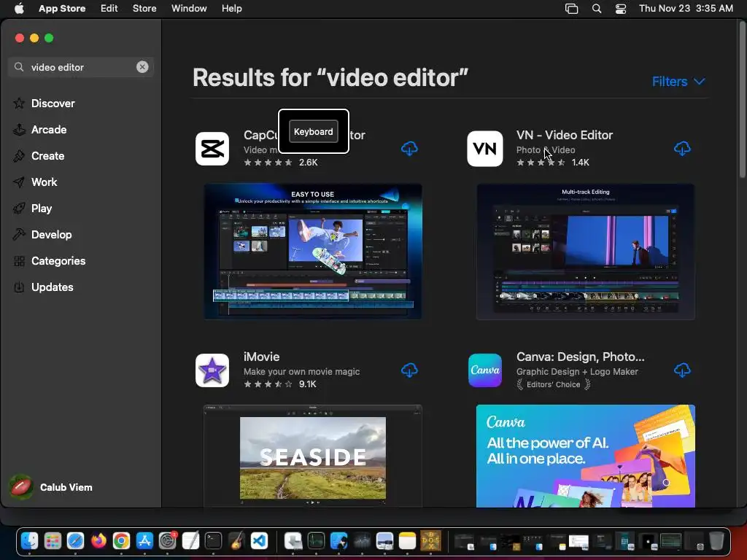Screen dimensions: 747x560
Task: Launch Visual Studio Code from the Dock
Action: (259, 541)
